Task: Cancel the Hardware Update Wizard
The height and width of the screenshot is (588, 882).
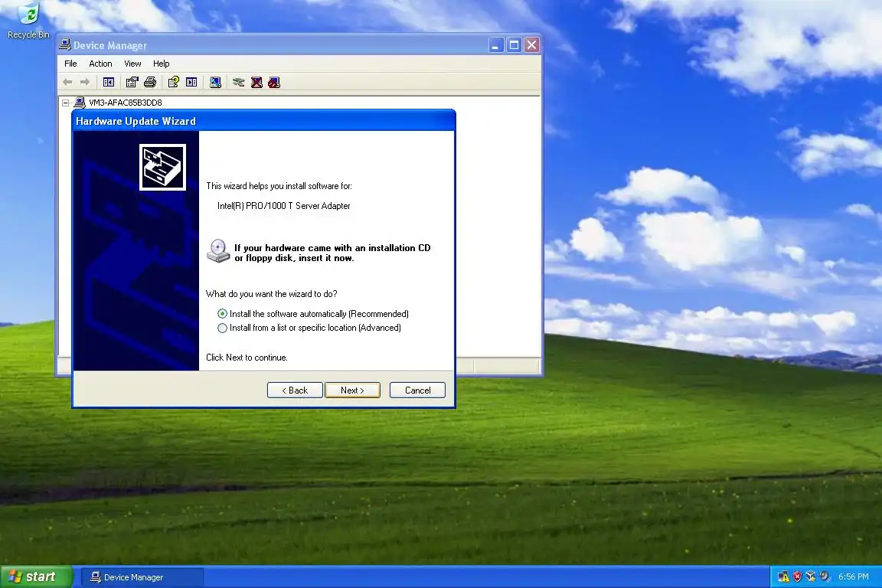Action: pos(417,390)
